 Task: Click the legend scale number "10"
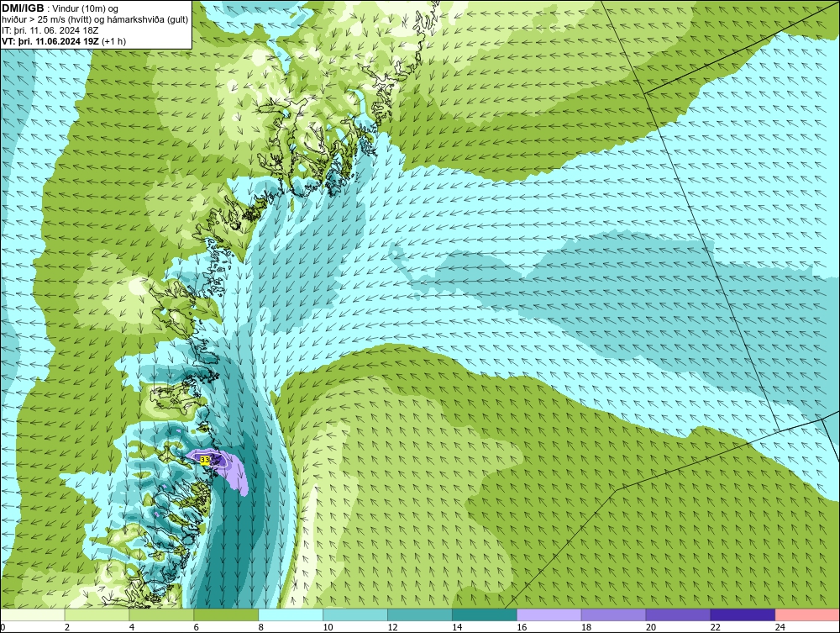(x=328, y=628)
